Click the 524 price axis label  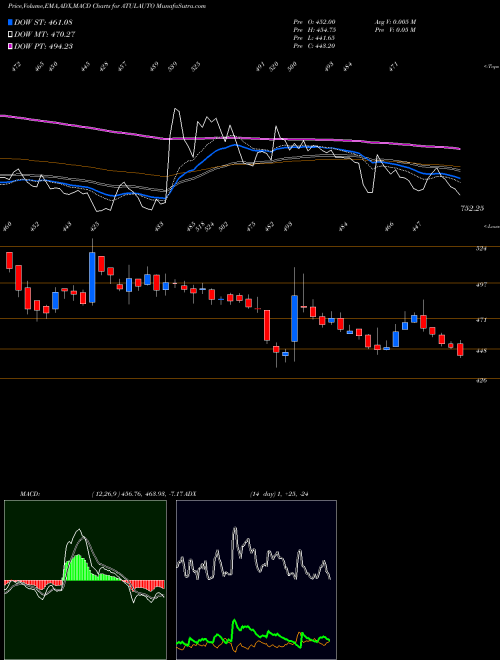coord(481,249)
